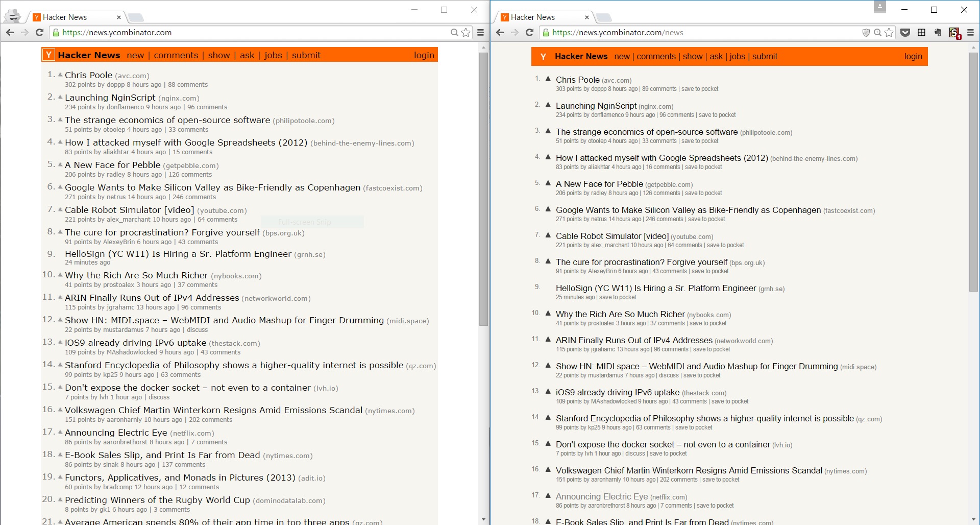Viewport: 980px width, 525px height.
Task: Click the Y logo in left Hacker News header
Action: [x=48, y=55]
